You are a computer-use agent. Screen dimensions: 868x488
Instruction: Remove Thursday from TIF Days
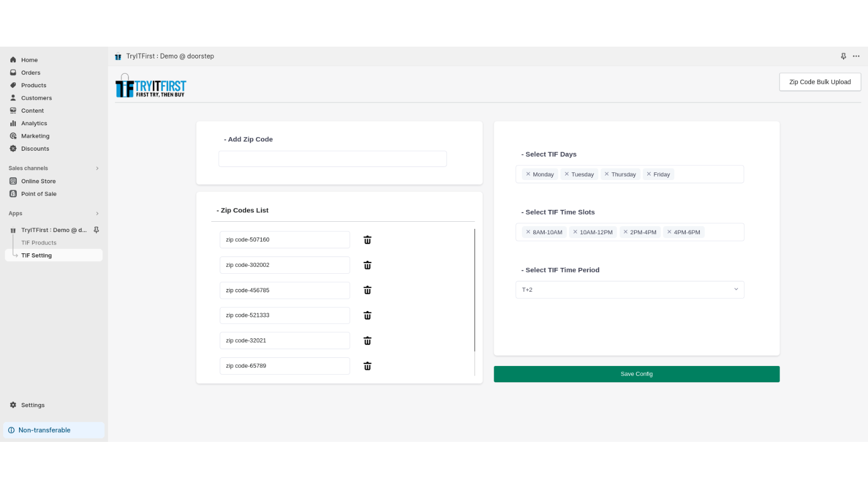607,174
